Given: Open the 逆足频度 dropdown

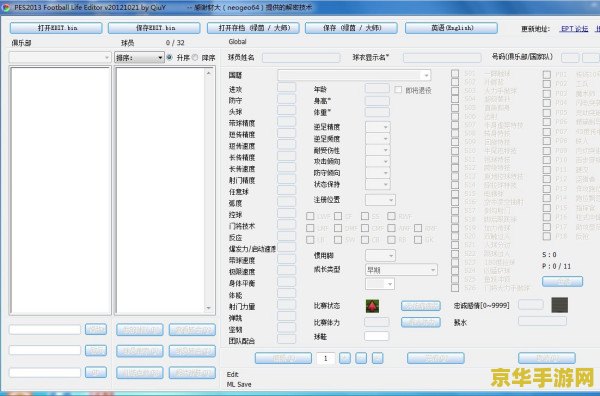Looking at the screenshot, I should (x=378, y=139).
